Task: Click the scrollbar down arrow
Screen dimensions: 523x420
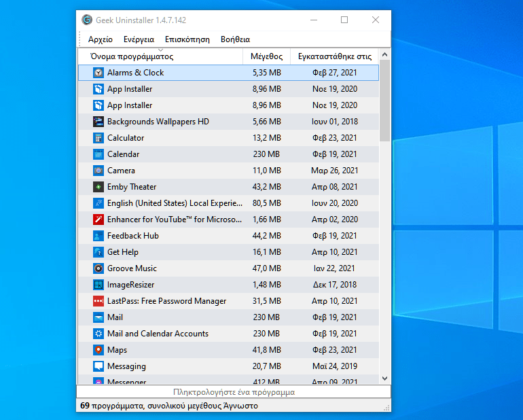Action: coord(384,379)
